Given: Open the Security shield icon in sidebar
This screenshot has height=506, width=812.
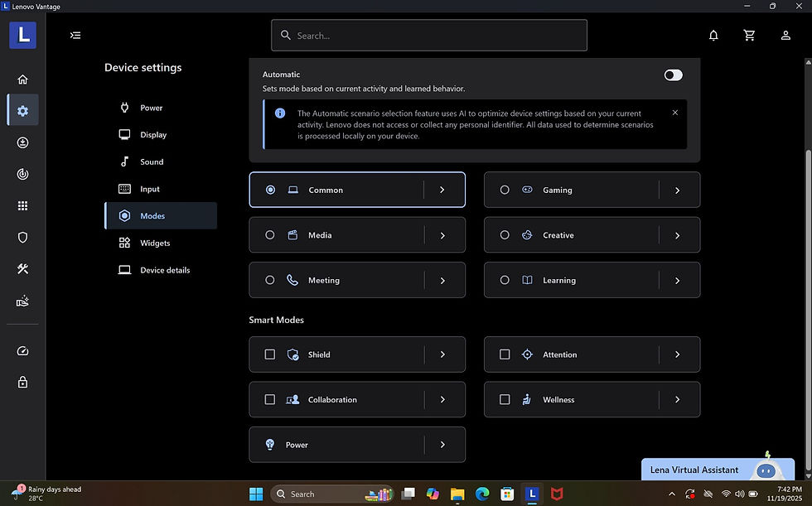Looking at the screenshot, I should 22,237.
